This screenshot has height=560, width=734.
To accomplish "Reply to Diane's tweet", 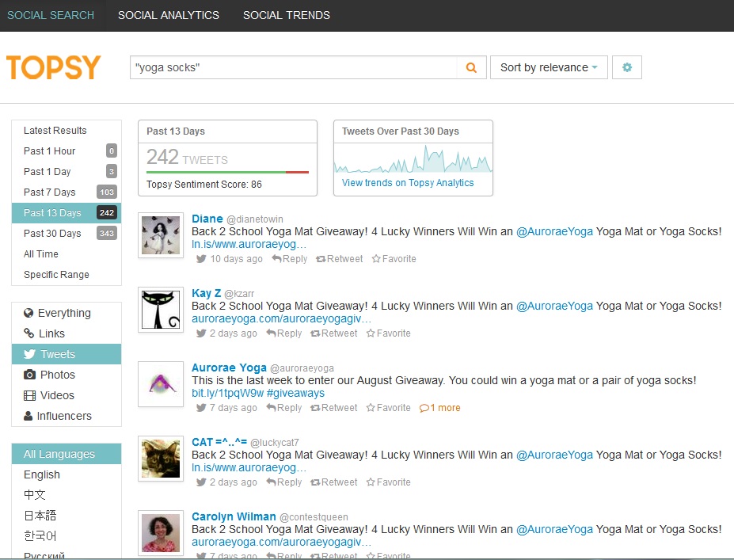I will 289,259.
